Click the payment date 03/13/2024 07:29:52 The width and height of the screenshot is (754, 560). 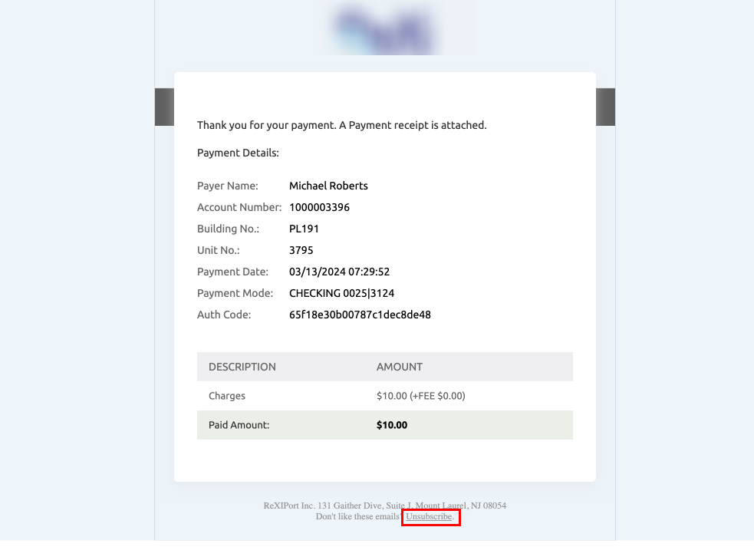pos(339,272)
